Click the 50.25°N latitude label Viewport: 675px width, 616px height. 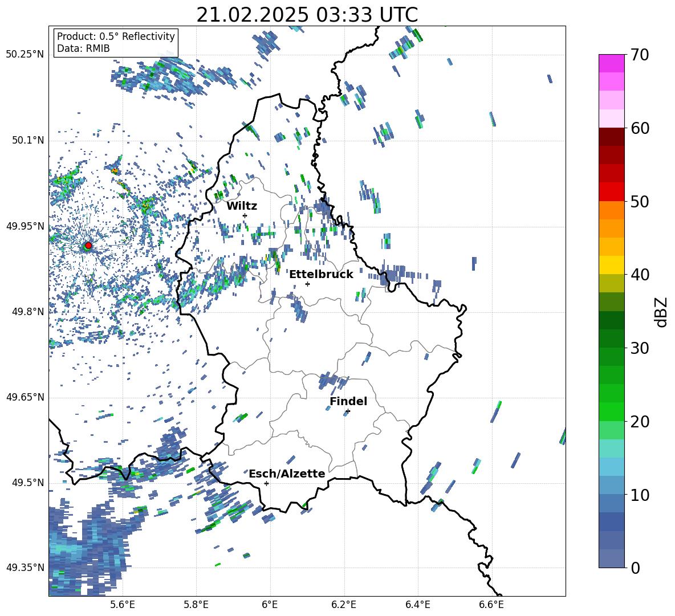coord(25,55)
